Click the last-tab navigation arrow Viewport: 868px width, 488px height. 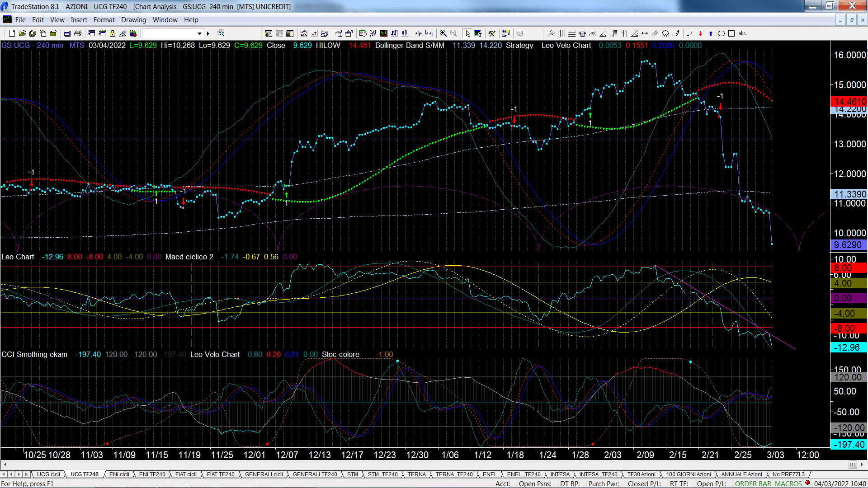click(x=26, y=474)
